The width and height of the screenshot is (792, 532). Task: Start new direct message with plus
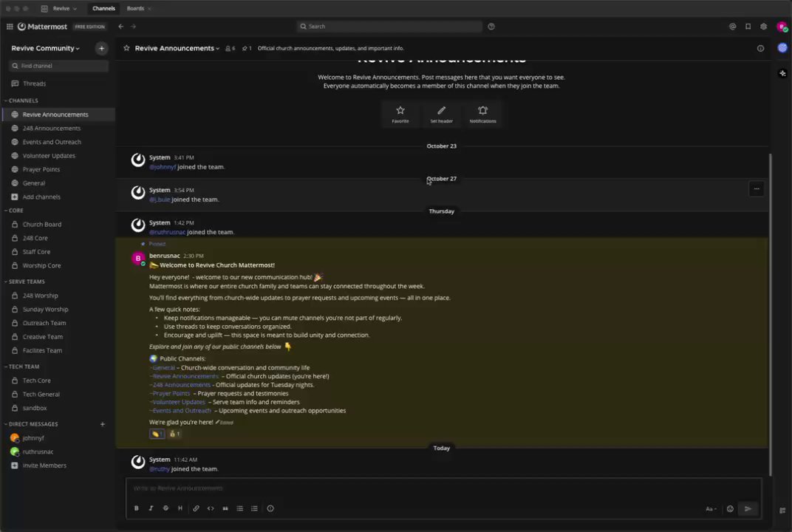pos(103,424)
